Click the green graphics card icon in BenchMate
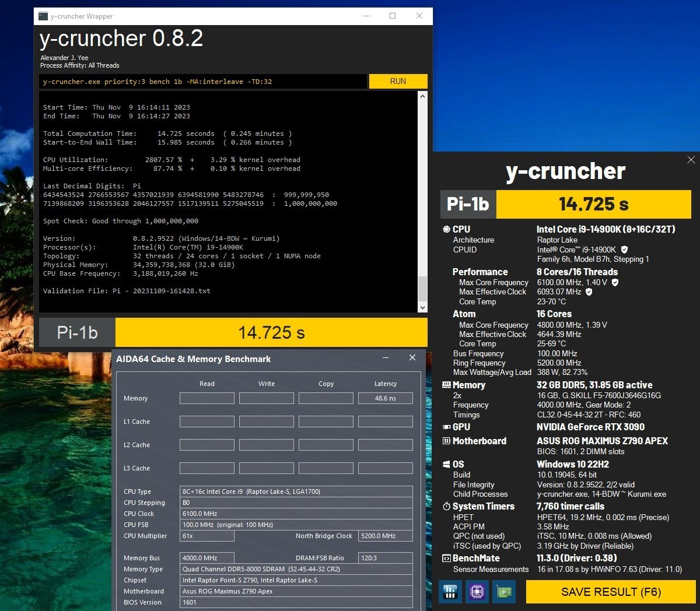 [503, 592]
